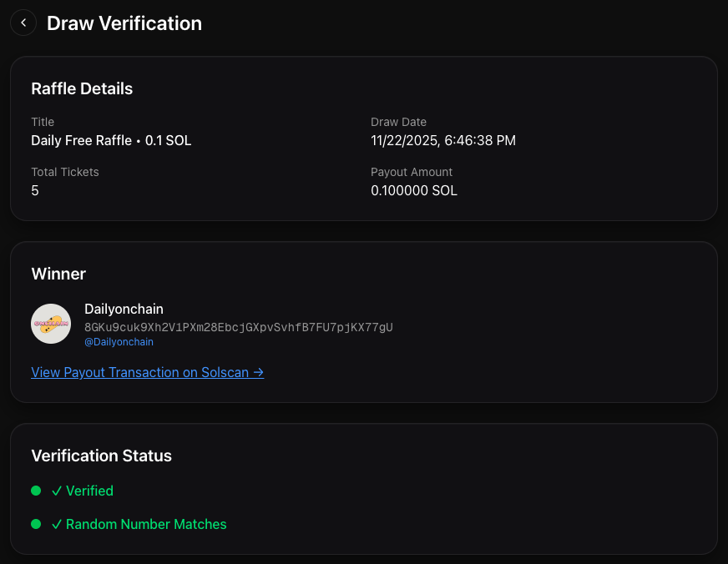Click the Payout Amount value
728x564 pixels.
414,190
